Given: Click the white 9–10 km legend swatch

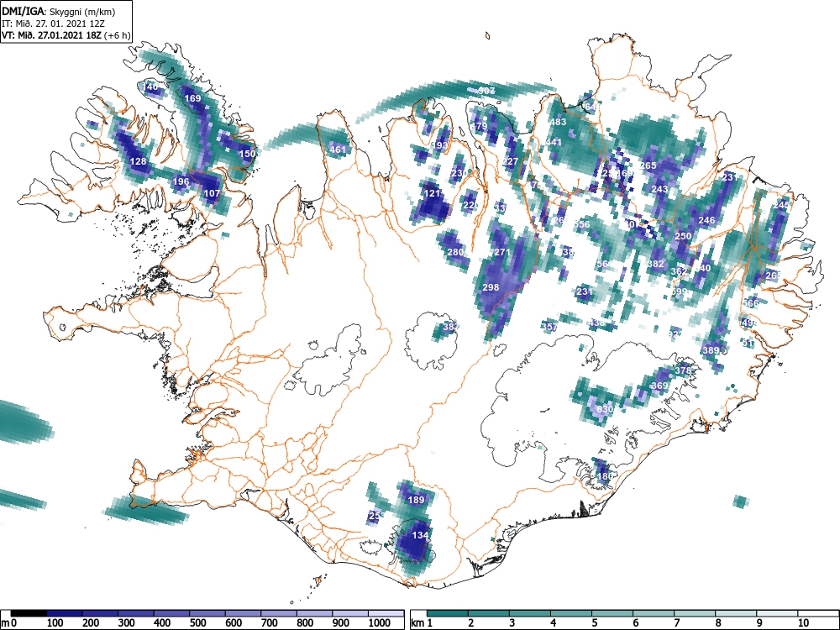Looking at the screenshot, I should [777, 613].
